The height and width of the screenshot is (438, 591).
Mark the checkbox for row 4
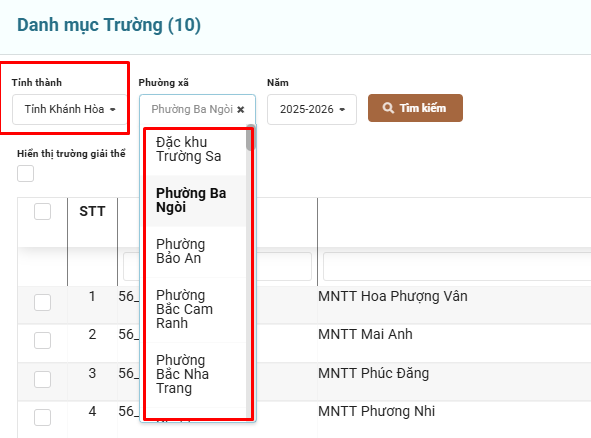(x=42, y=417)
